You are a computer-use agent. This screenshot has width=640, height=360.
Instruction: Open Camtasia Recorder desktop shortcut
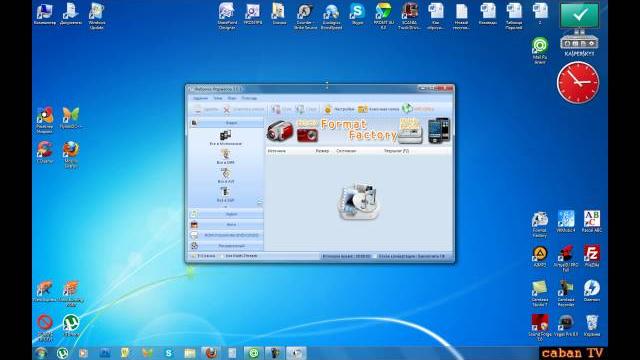click(x=566, y=293)
